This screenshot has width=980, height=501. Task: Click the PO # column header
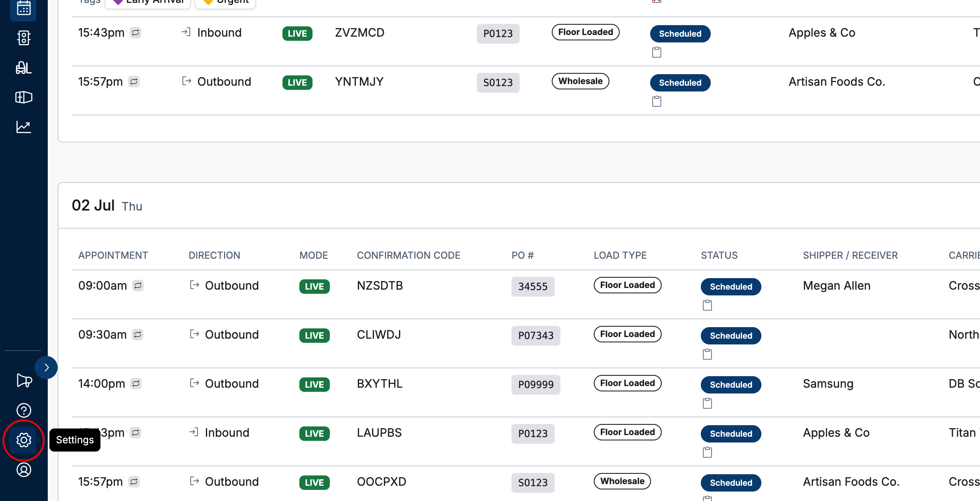coord(523,255)
